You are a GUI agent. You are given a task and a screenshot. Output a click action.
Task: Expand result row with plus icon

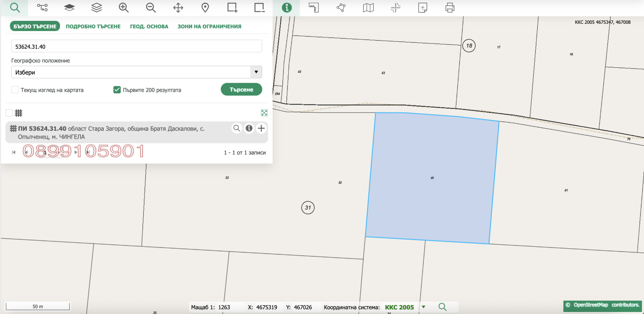click(261, 128)
